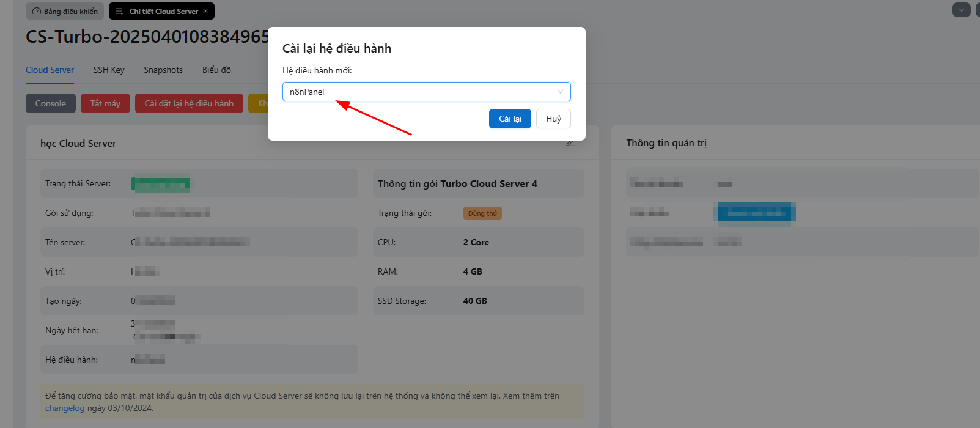Screen dimensions: 980x428
Task: Open the Biểu đồ tab
Action: click(x=216, y=70)
